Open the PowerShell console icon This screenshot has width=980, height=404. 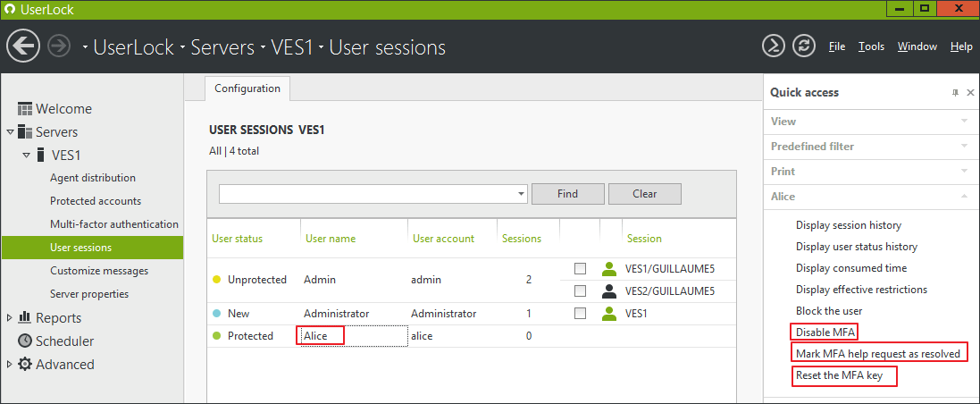point(773,46)
